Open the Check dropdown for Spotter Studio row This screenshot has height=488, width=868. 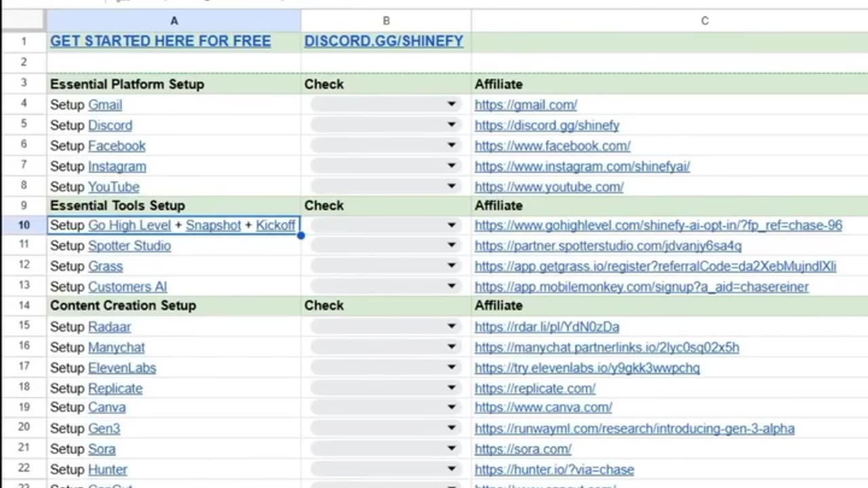(384, 245)
